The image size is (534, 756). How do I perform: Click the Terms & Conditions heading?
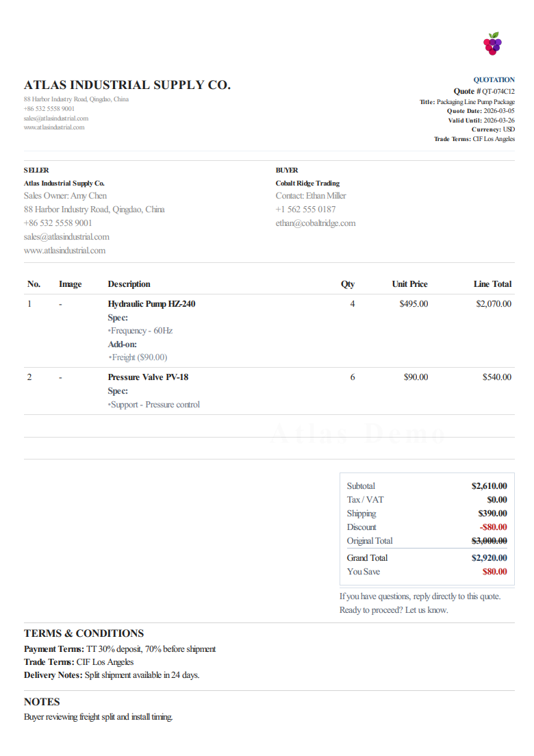tap(84, 633)
